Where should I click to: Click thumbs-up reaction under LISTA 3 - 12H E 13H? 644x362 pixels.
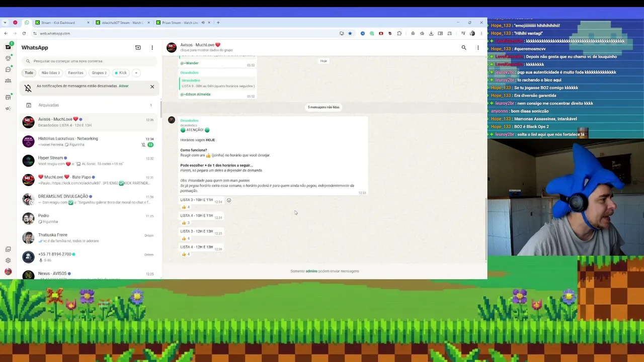[x=185, y=238]
